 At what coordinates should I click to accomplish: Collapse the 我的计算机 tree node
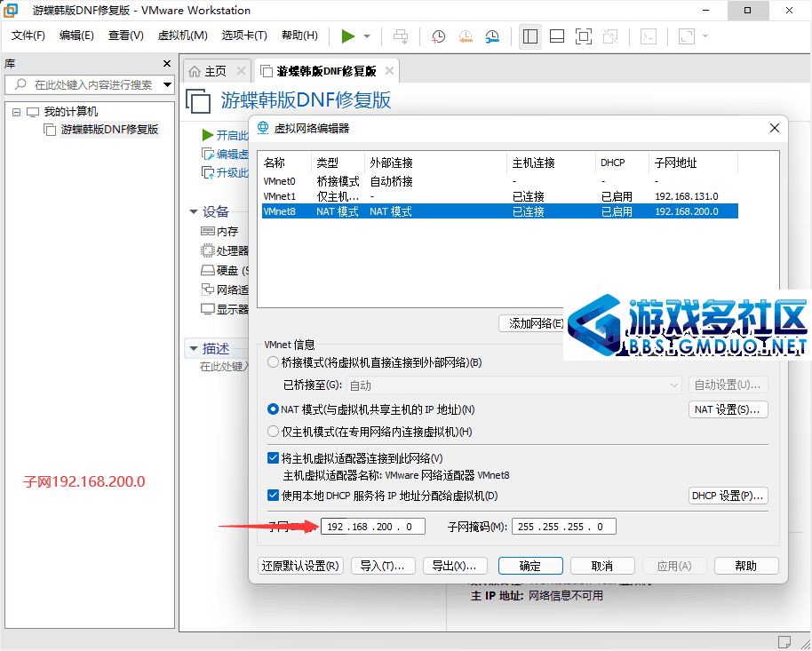pyautogui.click(x=17, y=112)
